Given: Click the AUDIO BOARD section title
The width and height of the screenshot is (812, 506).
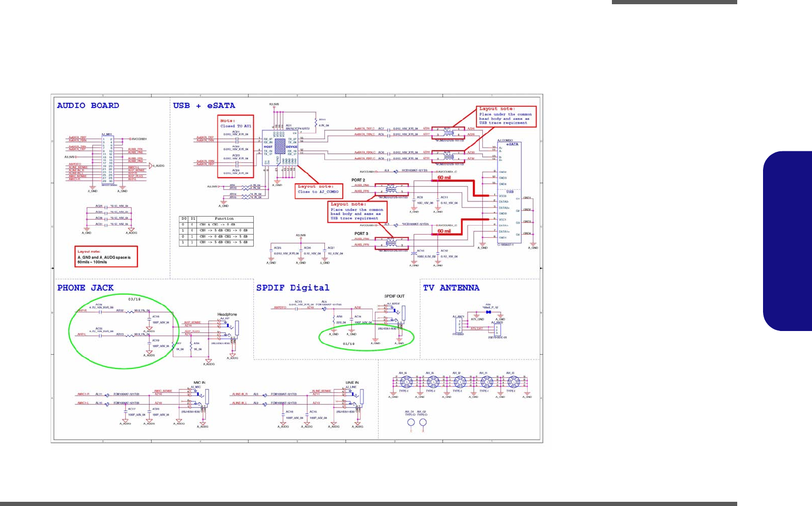Looking at the screenshot, I should tap(88, 105).
